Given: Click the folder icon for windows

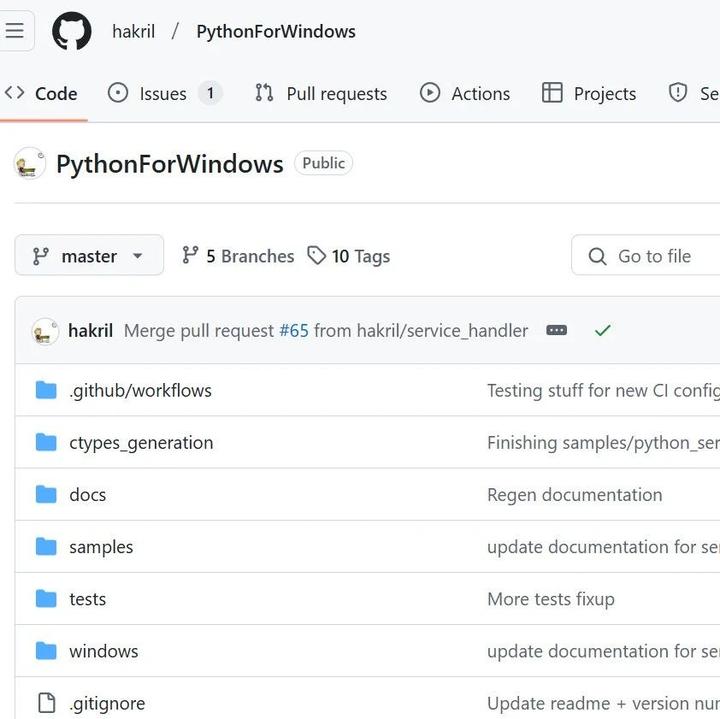Looking at the screenshot, I should tap(46, 651).
